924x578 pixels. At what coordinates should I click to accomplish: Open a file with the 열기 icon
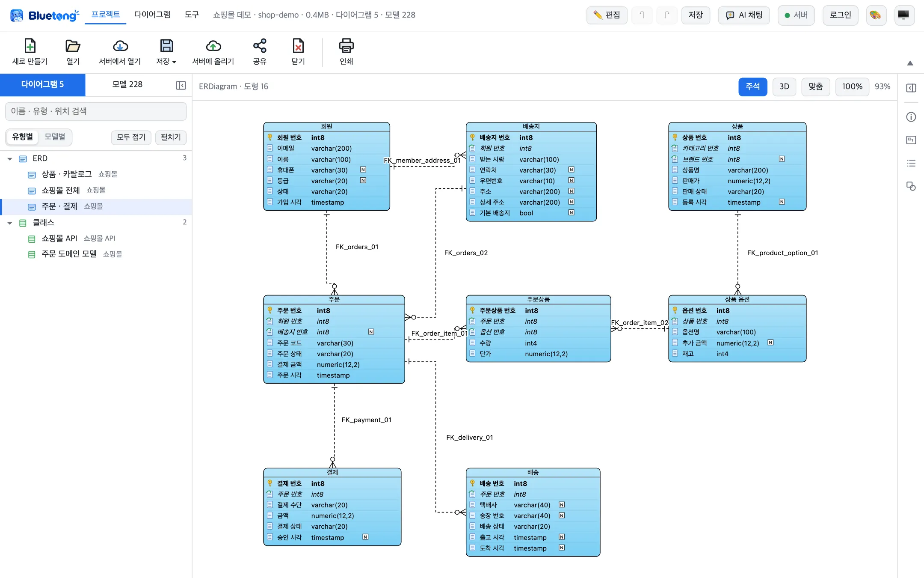point(73,46)
